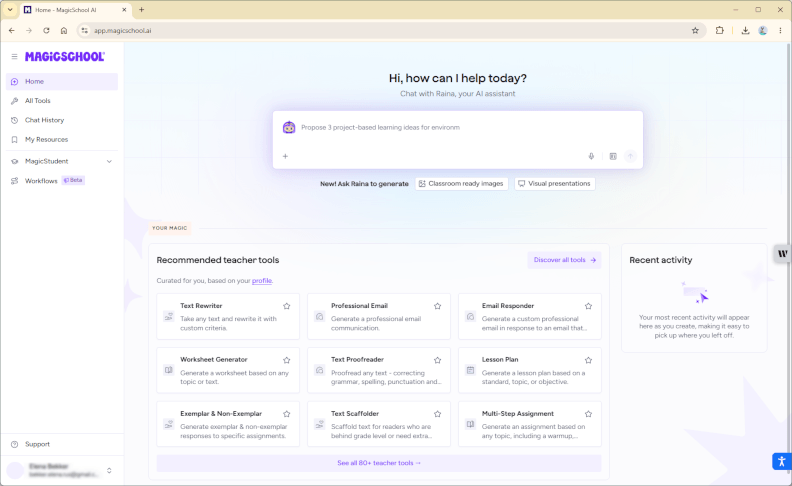Open Chat History in the sidebar
The height and width of the screenshot is (486, 792).
pos(62,120)
